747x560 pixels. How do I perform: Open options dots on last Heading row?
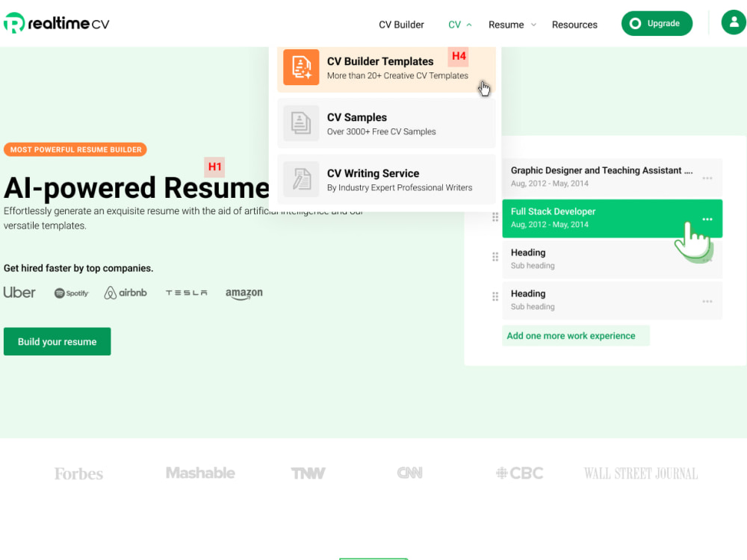707,302
